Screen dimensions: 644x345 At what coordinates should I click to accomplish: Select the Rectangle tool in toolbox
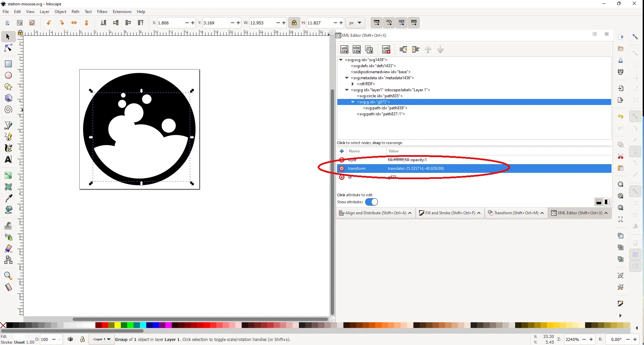tap(8, 64)
